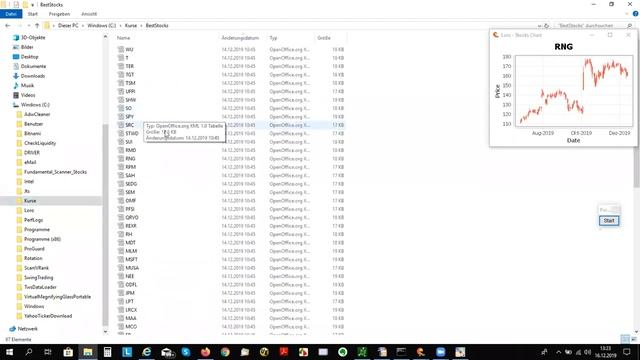Open the ribbon help icon
Screen dimensions: 640x360
(636, 14)
